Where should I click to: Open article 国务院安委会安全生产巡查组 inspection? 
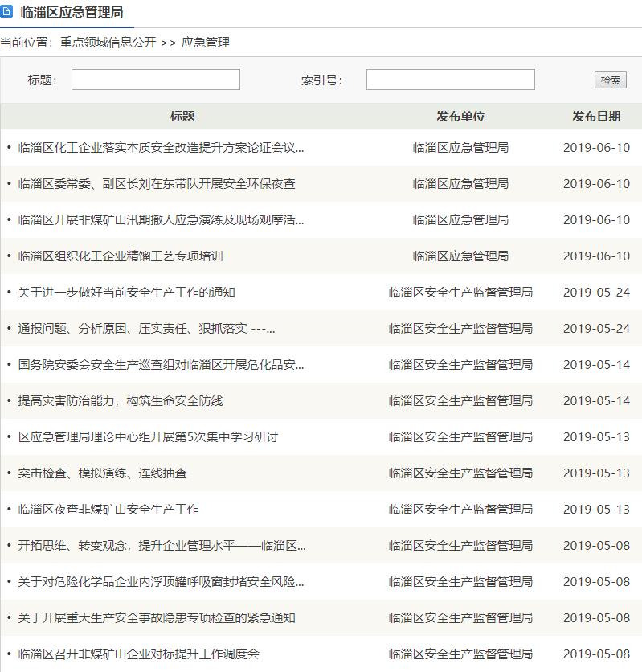coord(161,365)
